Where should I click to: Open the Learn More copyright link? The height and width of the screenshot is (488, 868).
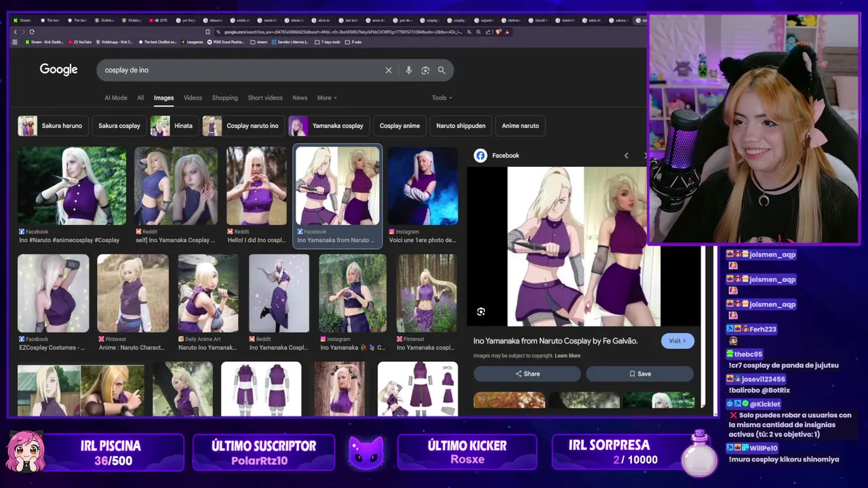(x=568, y=356)
